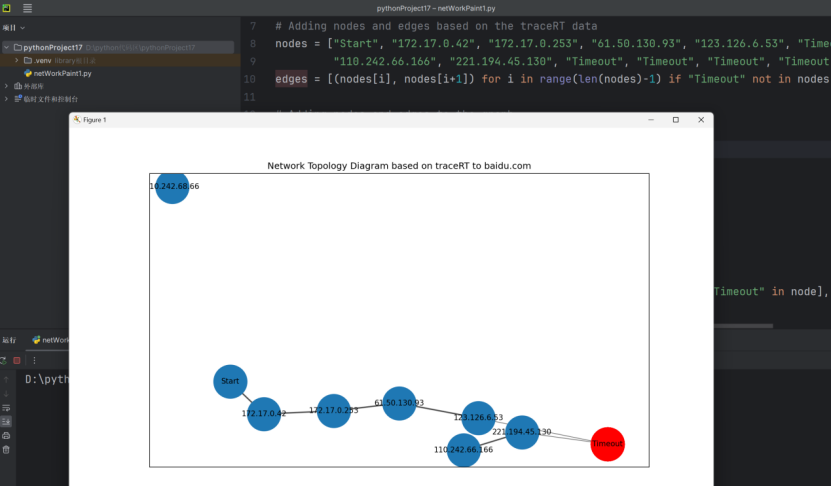The image size is (831, 486).
Task: Click line number 9 in gutter
Action: pyautogui.click(x=253, y=61)
